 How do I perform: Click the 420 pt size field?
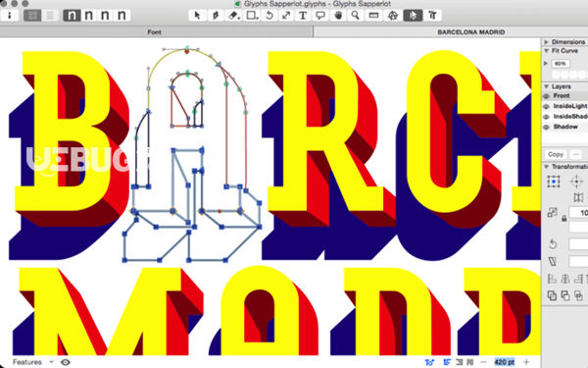(x=505, y=362)
